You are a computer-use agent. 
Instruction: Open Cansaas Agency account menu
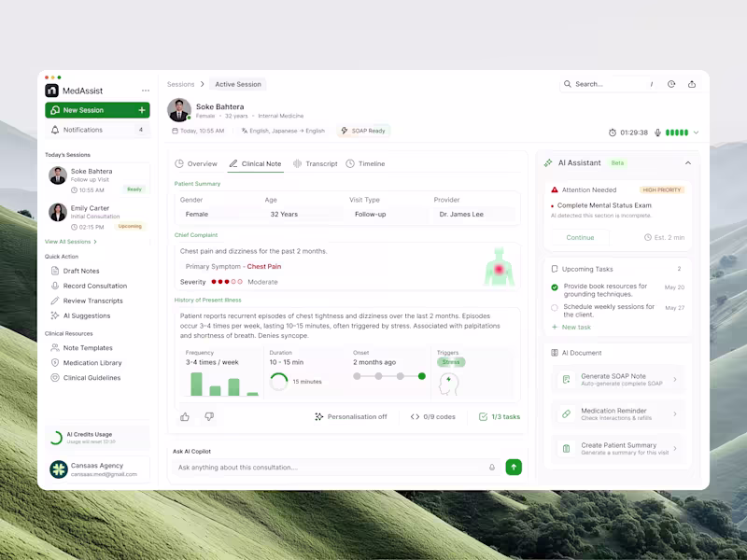tap(98, 469)
